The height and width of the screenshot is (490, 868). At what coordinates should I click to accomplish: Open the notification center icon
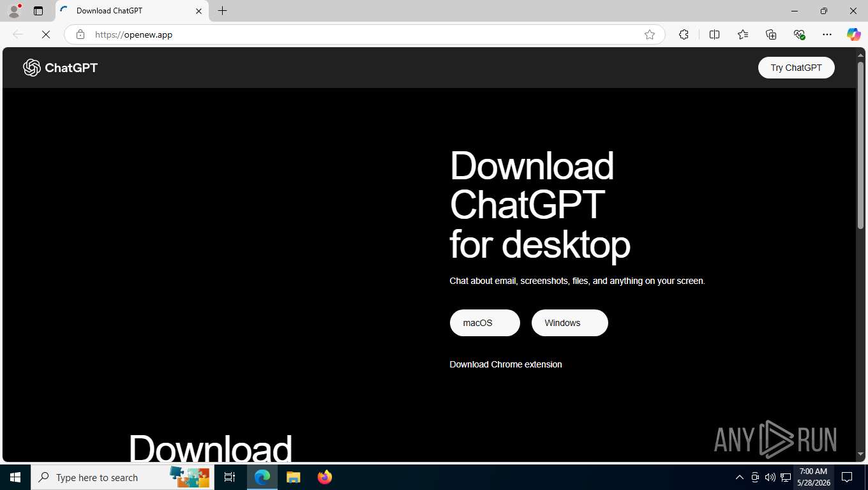[x=847, y=477]
